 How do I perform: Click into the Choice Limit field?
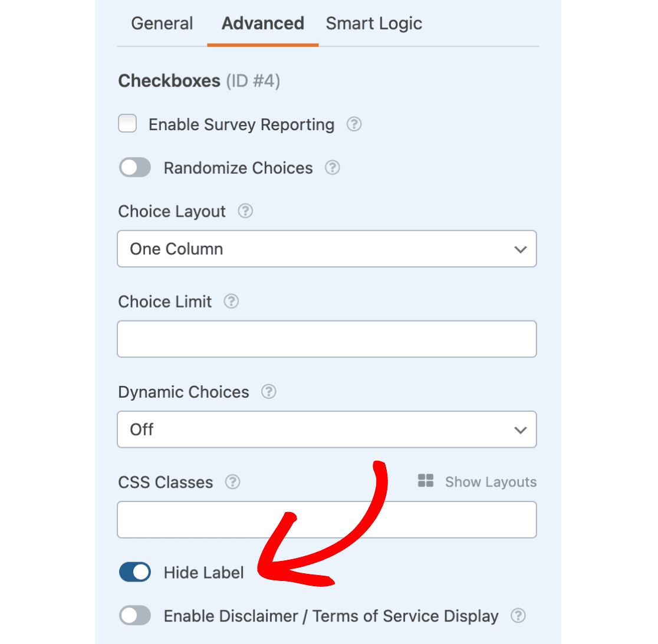(327, 339)
